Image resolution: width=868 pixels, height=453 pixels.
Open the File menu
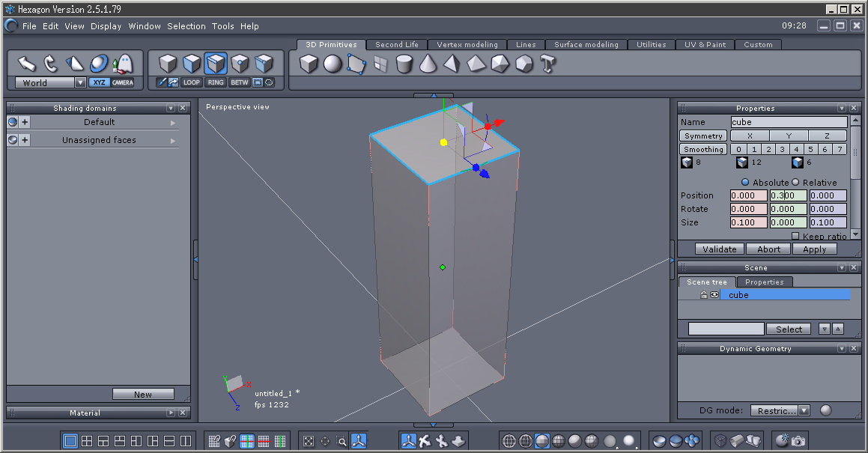[29, 26]
